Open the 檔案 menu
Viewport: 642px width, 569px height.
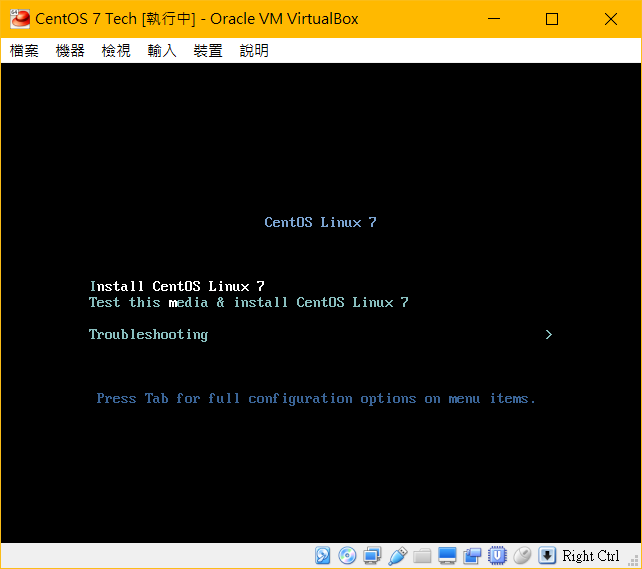tap(24, 51)
